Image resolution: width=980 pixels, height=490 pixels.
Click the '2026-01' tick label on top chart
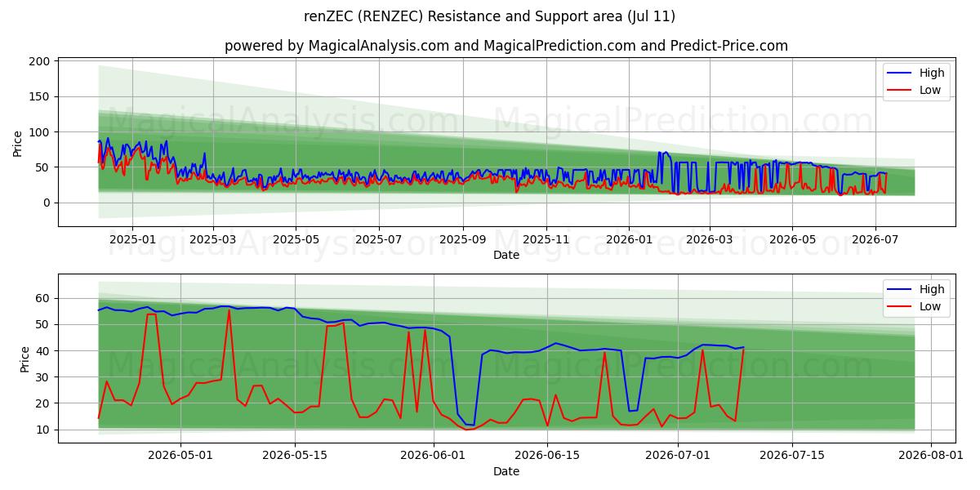[629, 240]
